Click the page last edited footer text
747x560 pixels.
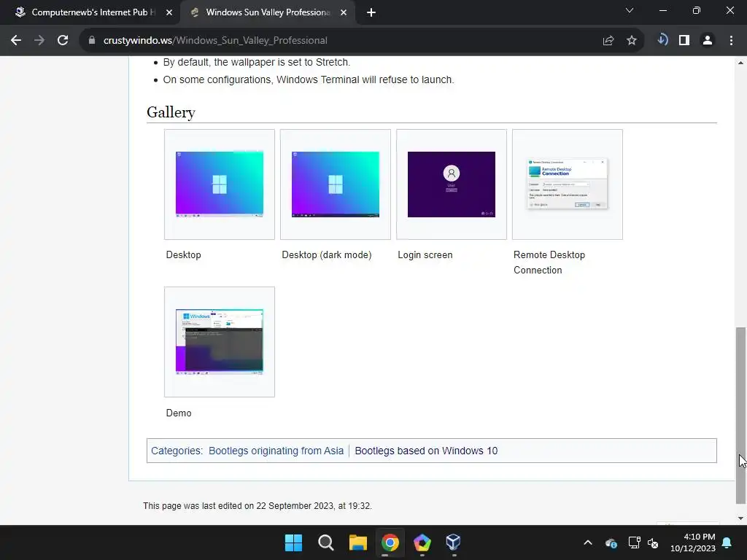point(258,506)
